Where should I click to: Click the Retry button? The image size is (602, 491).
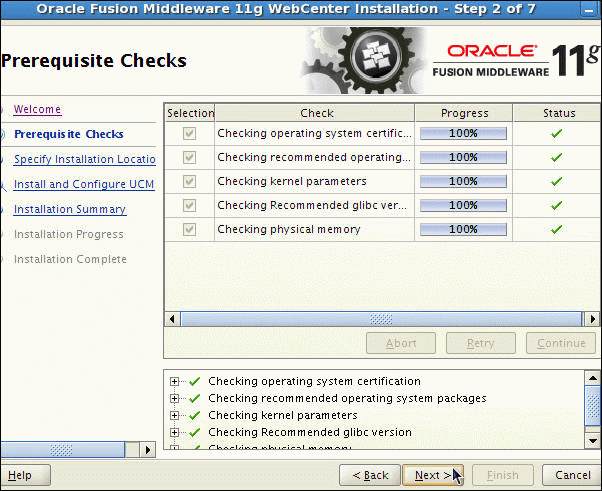click(x=480, y=343)
